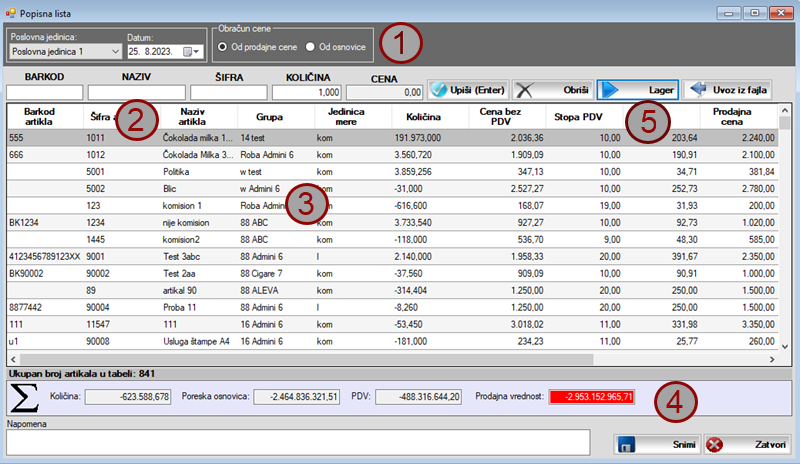
Task: Click the PDV total field
Action: [x=418, y=397]
